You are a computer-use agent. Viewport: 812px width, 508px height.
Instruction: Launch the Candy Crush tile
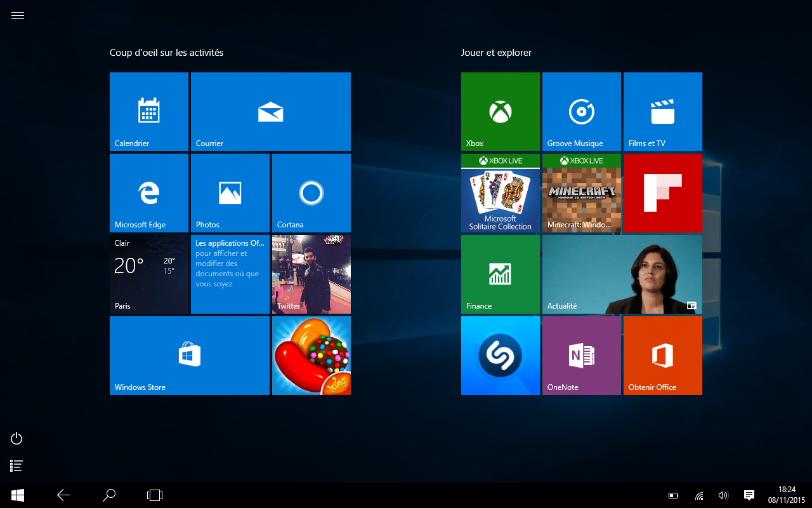coord(311,356)
